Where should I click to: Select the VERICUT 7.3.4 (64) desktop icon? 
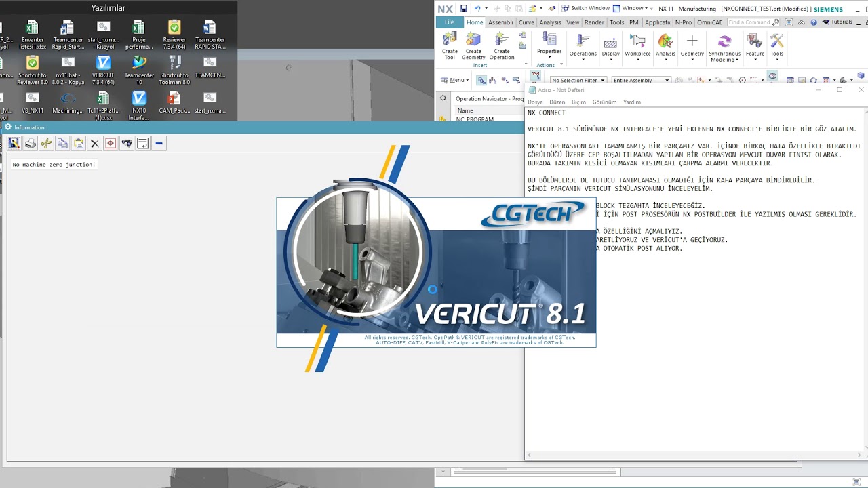(103, 71)
